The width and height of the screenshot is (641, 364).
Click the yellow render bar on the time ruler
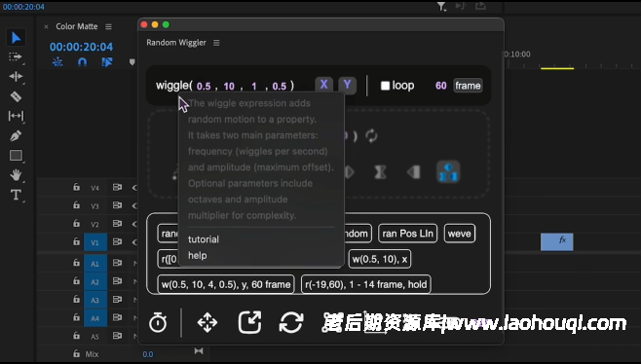click(557, 68)
